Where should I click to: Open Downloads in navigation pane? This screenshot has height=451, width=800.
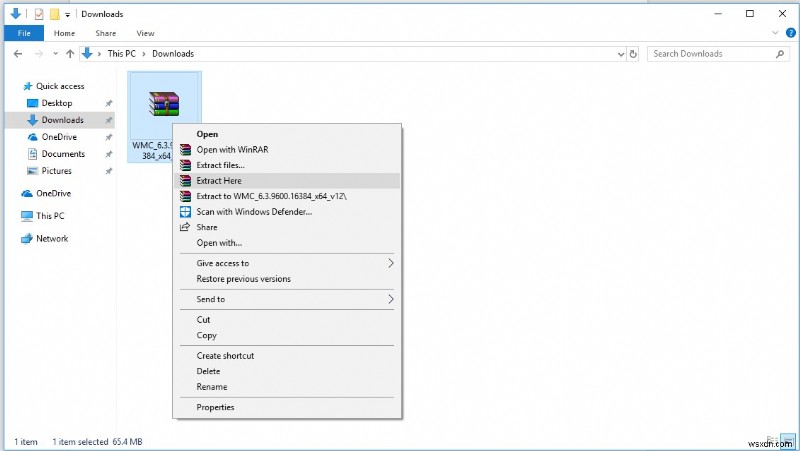[62, 120]
